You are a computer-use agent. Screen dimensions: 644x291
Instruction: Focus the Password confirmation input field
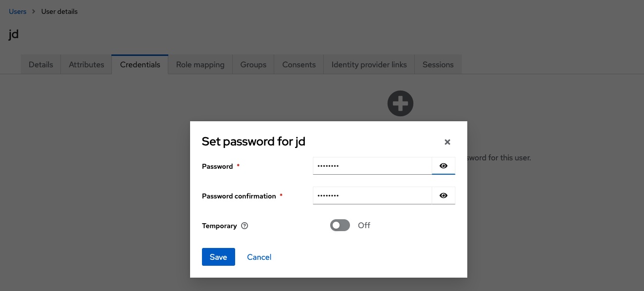(x=372, y=196)
